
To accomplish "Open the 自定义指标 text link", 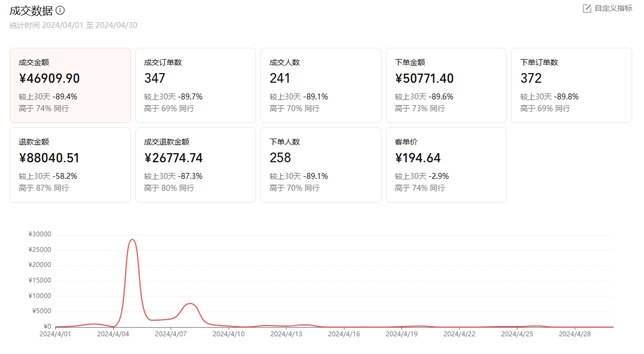I will [613, 9].
